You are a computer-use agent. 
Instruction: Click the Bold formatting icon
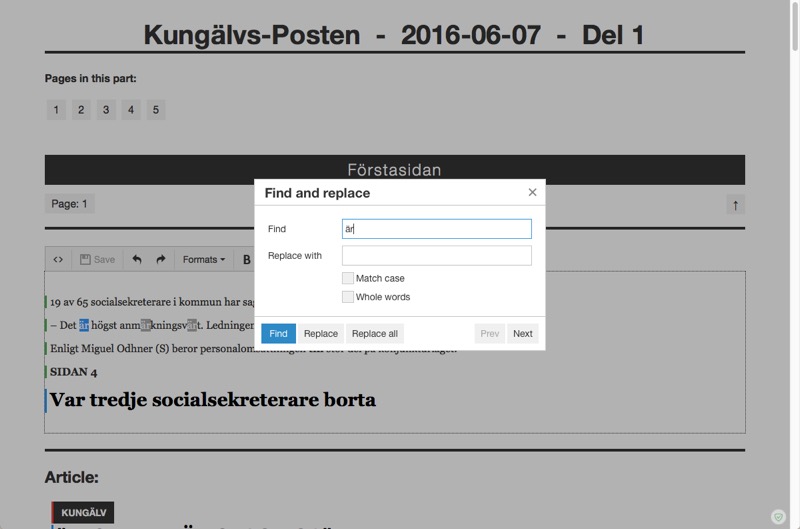pyautogui.click(x=246, y=260)
